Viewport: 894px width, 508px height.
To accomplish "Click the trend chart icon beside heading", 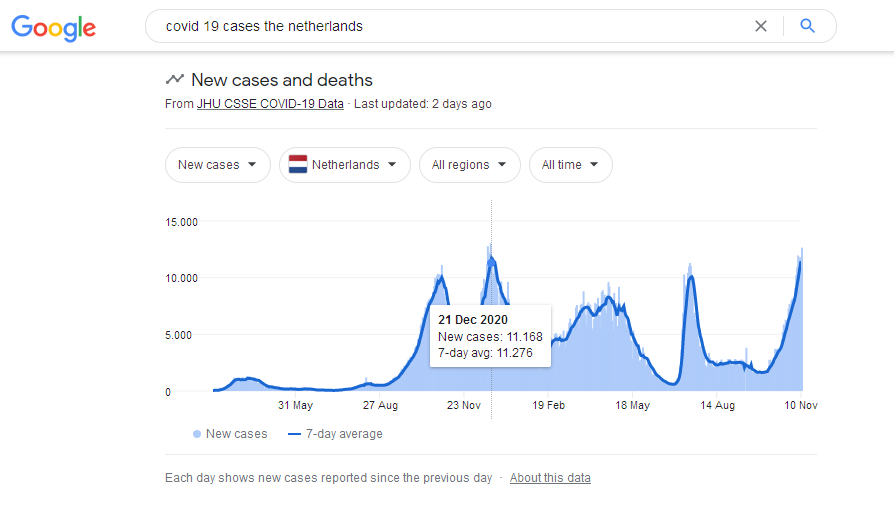I will (175, 80).
